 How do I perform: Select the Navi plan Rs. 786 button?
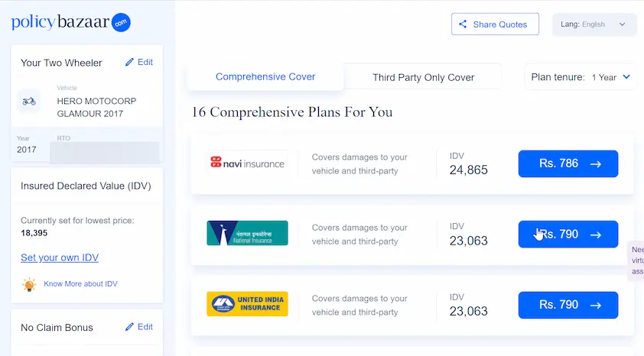[568, 163]
